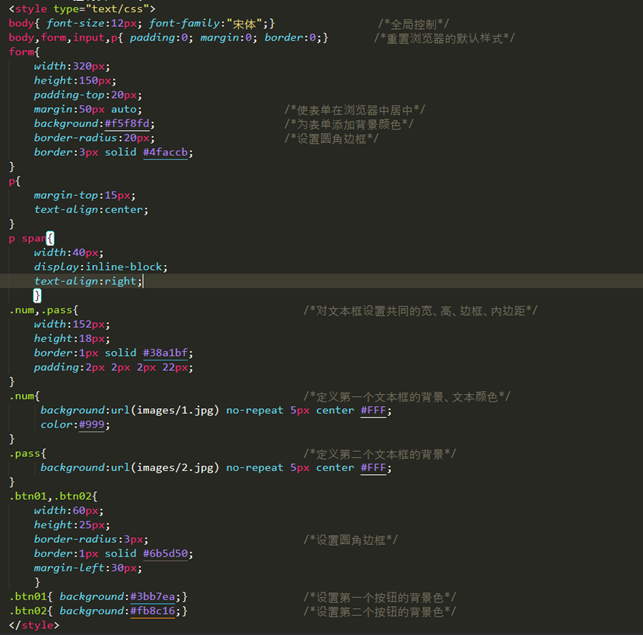
Task: Click the #999 color value
Action: tap(92, 425)
